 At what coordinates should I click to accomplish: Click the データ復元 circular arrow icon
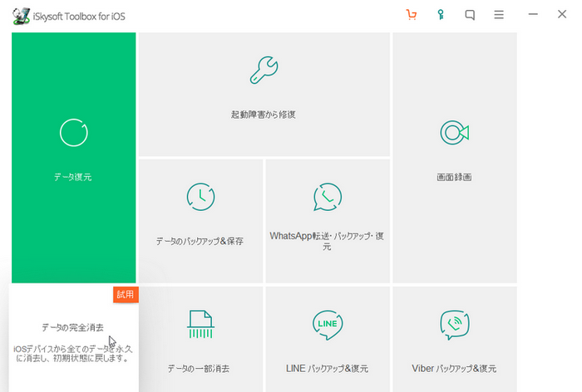(x=73, y=133)
